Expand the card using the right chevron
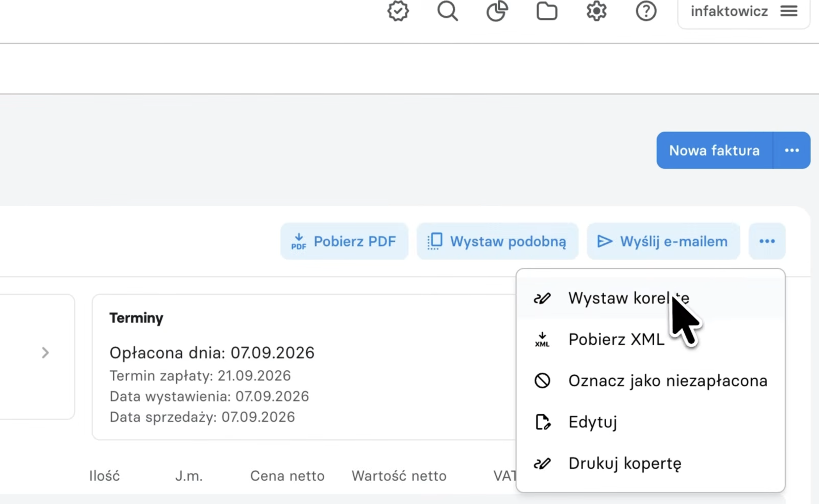The height and width of the screenshot is (504, 819). [x=45, y=353]
